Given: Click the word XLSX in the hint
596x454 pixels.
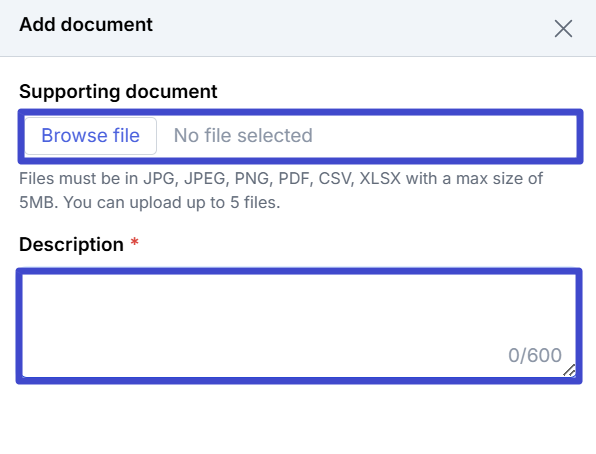Looking at the screenshot, I should 380,178.
